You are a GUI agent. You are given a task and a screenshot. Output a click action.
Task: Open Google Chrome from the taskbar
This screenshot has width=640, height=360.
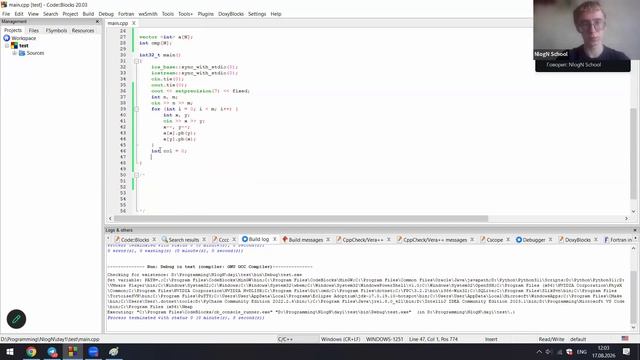pos(31,351)
